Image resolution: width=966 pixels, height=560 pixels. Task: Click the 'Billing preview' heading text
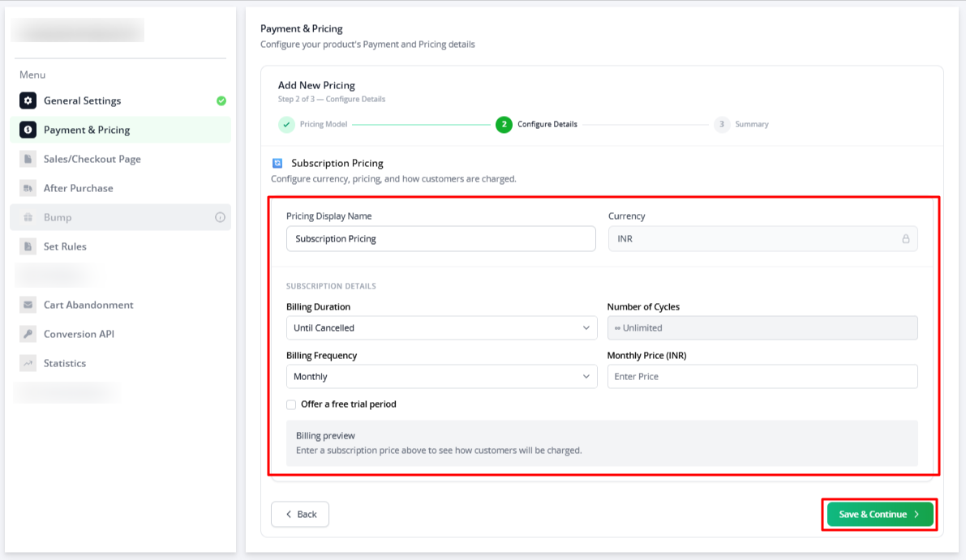pyautogui.click(x=325, y=436)
